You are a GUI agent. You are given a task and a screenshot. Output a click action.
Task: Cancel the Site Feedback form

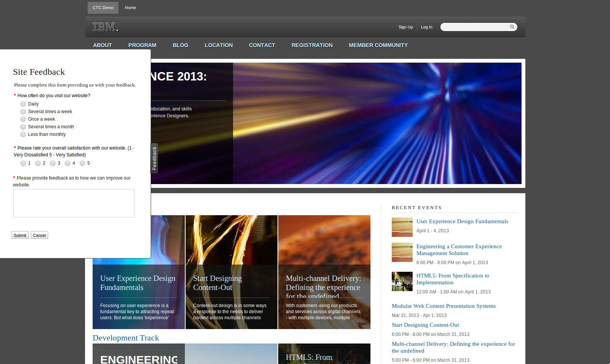(x=39, y=235)
